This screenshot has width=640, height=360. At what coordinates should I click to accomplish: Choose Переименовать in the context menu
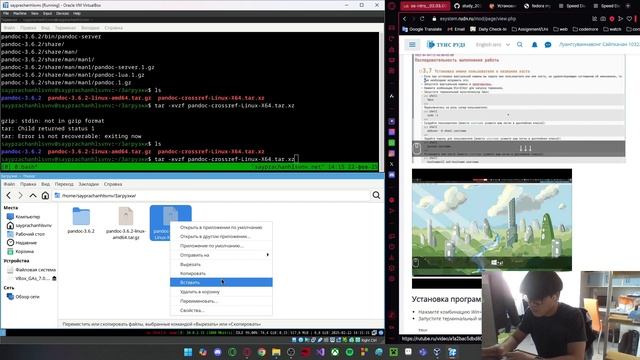pos(221,301)
